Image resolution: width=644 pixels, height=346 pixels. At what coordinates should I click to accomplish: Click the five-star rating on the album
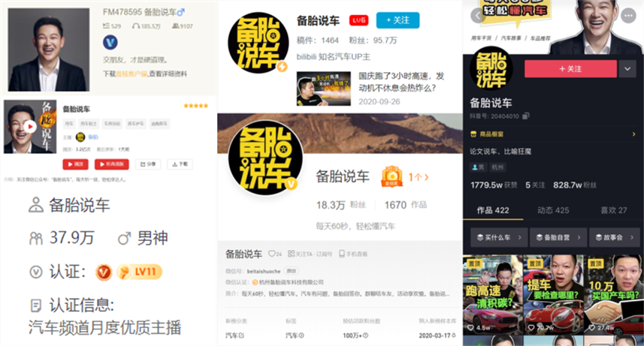(x=196, y=106)
